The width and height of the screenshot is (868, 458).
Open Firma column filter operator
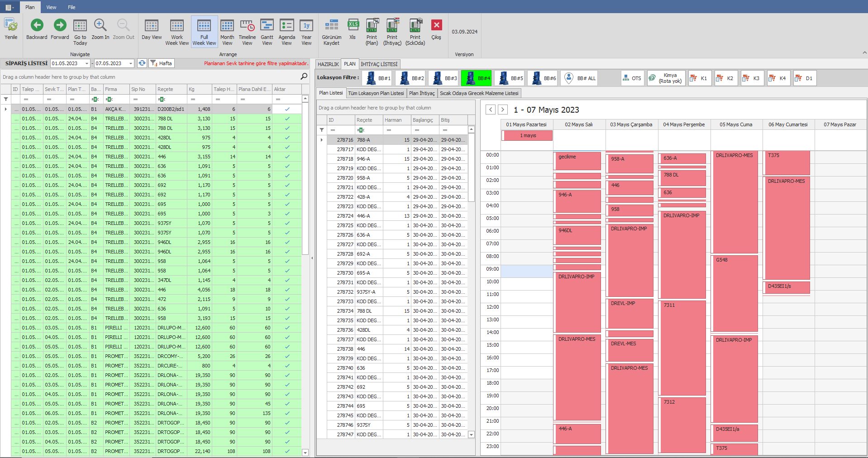(109, 99)
